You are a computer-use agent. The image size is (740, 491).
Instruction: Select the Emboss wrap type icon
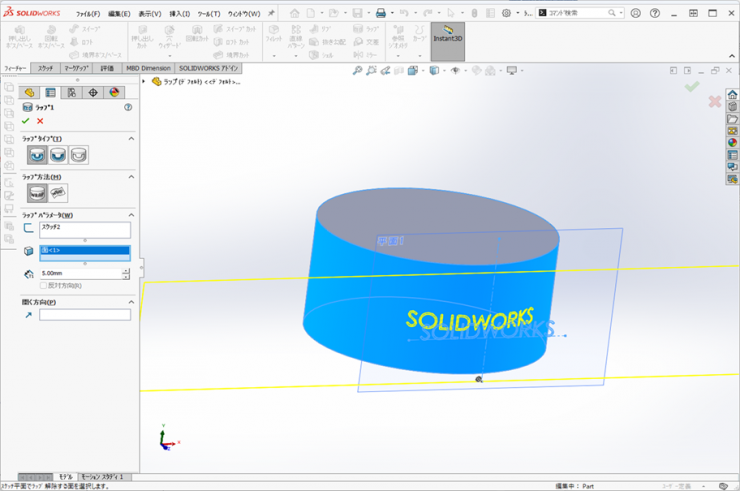coord(37,155)
